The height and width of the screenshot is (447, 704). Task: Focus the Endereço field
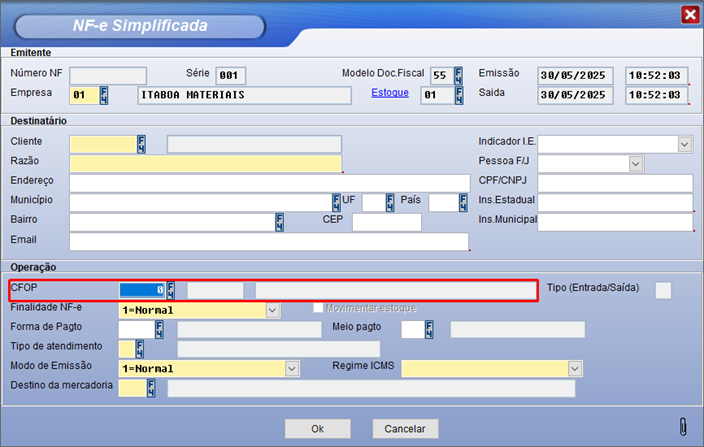coord(269,183)
